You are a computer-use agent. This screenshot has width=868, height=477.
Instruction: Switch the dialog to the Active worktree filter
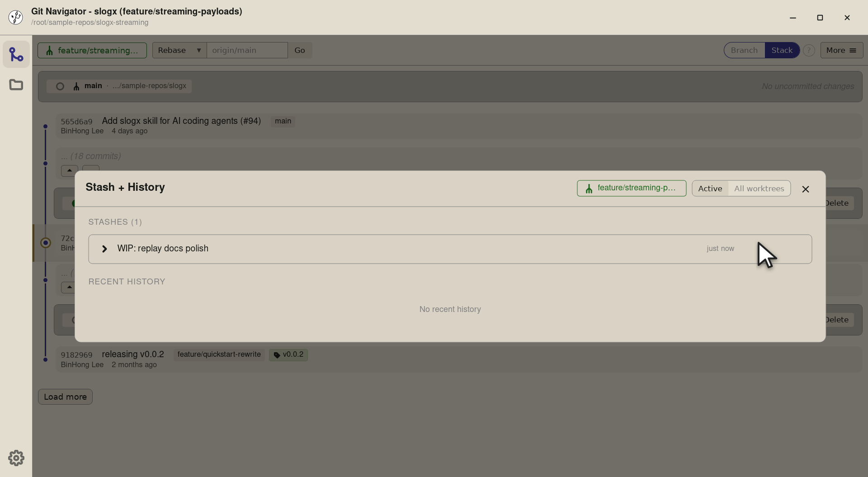pyautogui.click(x=710, y=189)
